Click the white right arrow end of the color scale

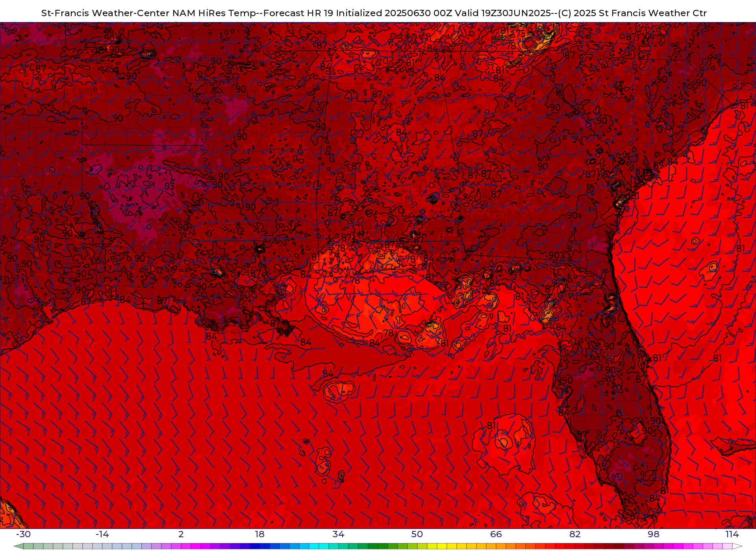pyautogui.click(x=737, y=546)
